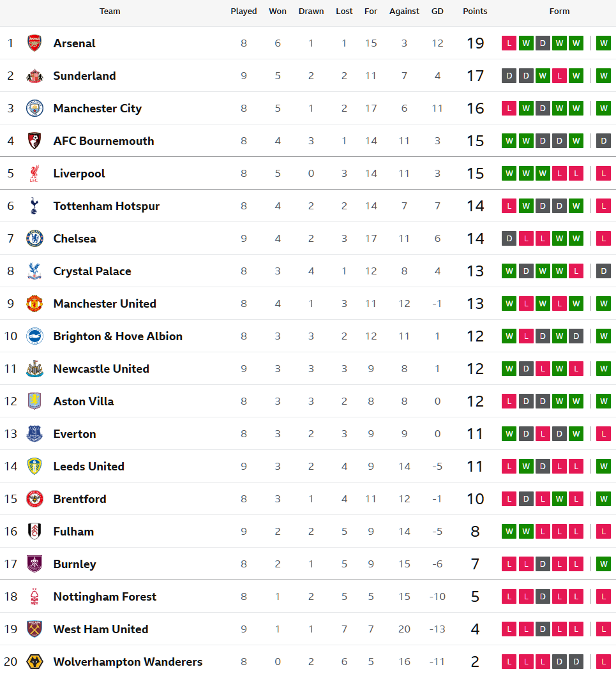The image size is (616, 674).
Task: Click the Arsenal club crest icon
Action: pyautogui.click(x=34, y=43)
